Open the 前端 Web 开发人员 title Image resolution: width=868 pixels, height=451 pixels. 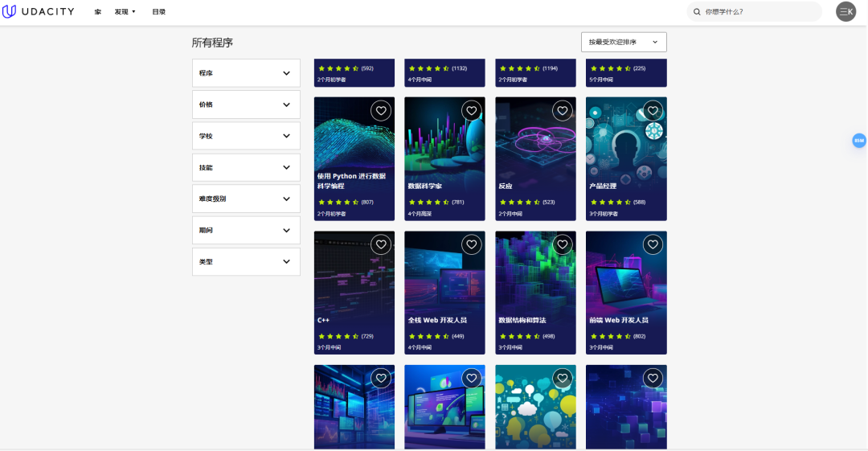(619, 320)
